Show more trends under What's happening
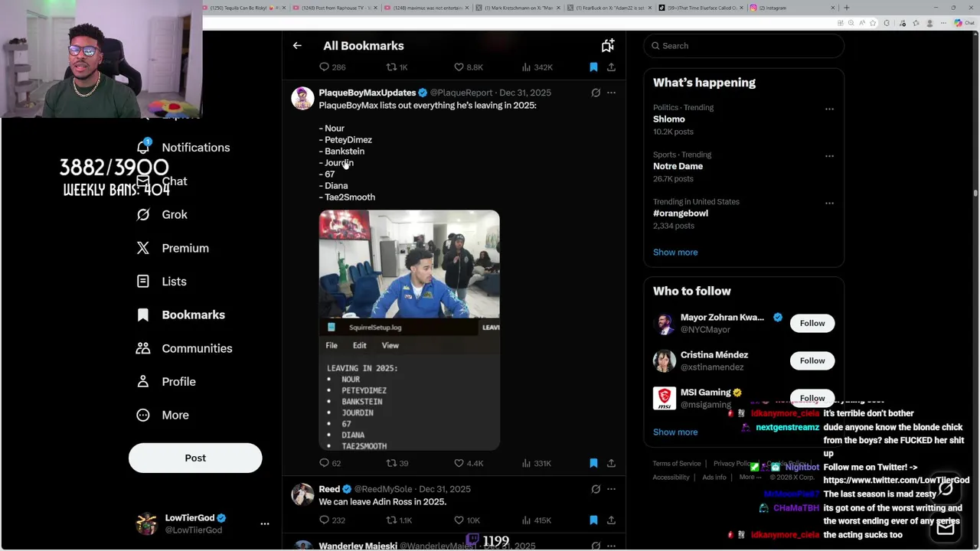 [675, 252]
